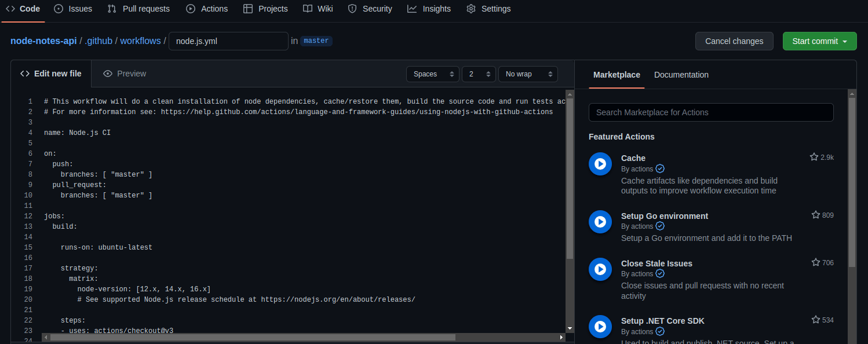Click Cancel changes button
Screen dimensions: 868x344
734,41
